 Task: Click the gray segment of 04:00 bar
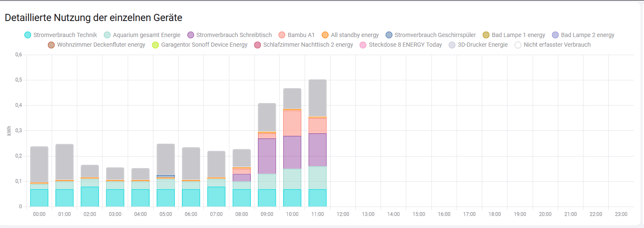(x=140, y=174)
